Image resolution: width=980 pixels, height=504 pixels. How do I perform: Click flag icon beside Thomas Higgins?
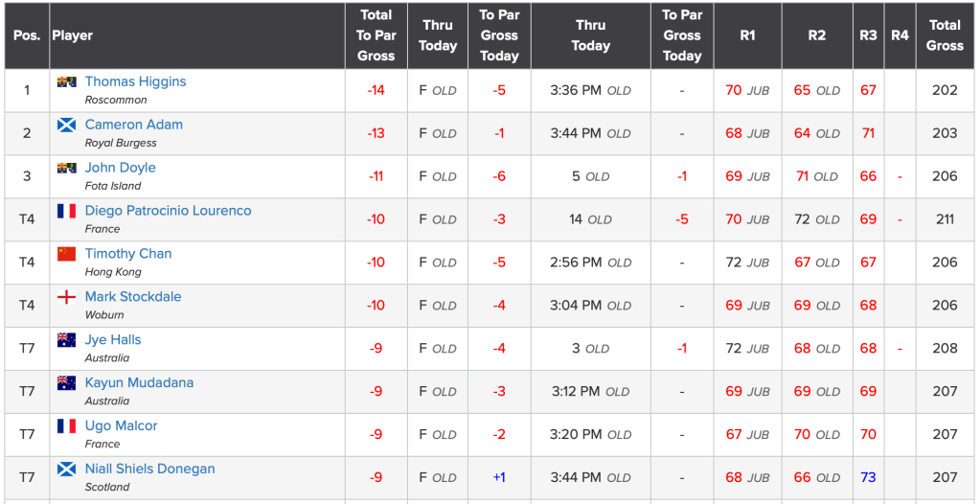click(x=66, y=82)
